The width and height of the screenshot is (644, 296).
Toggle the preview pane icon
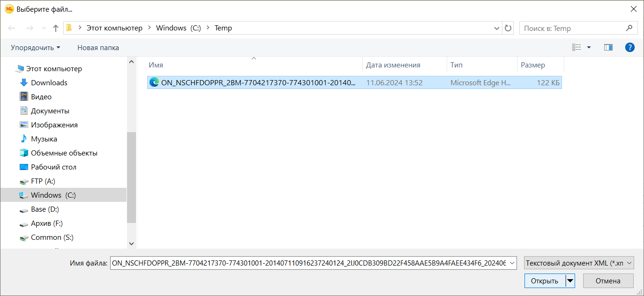point(608,47)
